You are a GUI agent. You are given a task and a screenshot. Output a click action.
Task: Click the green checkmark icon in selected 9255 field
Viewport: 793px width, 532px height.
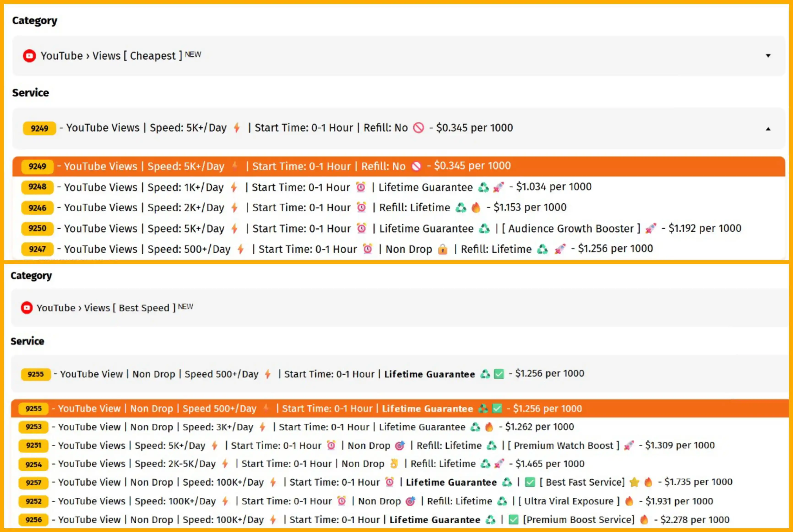499,374
